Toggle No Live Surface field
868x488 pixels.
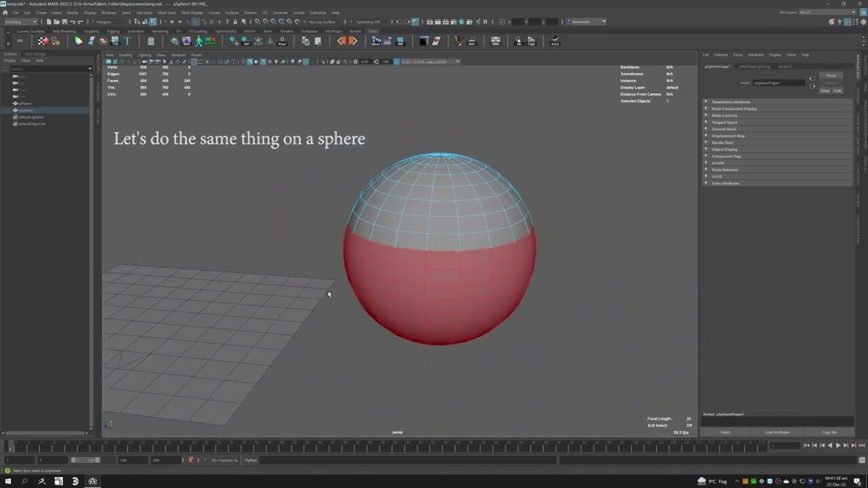tap(323, 22)
